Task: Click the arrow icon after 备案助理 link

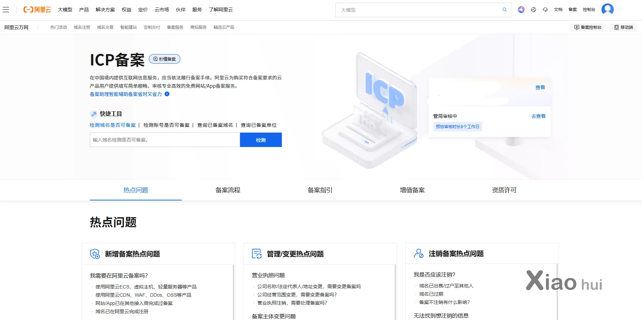Action: [167, 94]
